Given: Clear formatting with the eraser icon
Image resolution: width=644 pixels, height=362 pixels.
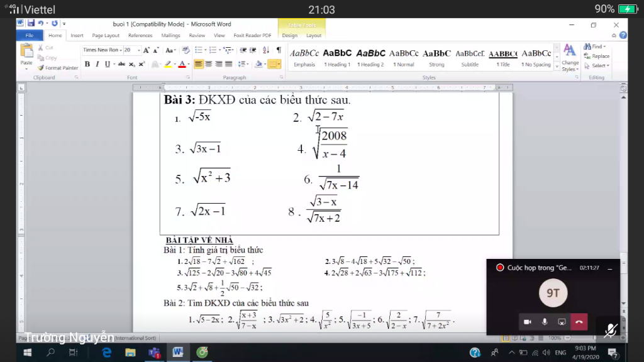Looking at the screenshot, I should (x=186, y=50).
